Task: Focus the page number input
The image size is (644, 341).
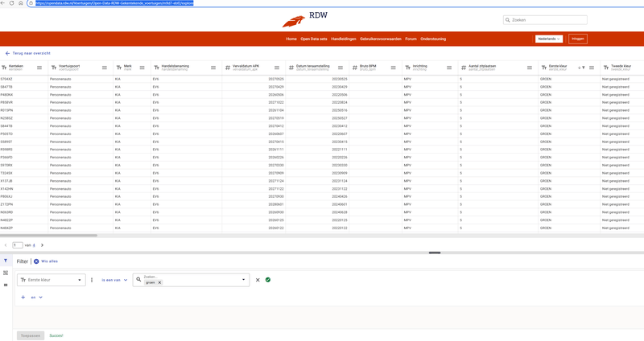Action: (x=17, y=245)
